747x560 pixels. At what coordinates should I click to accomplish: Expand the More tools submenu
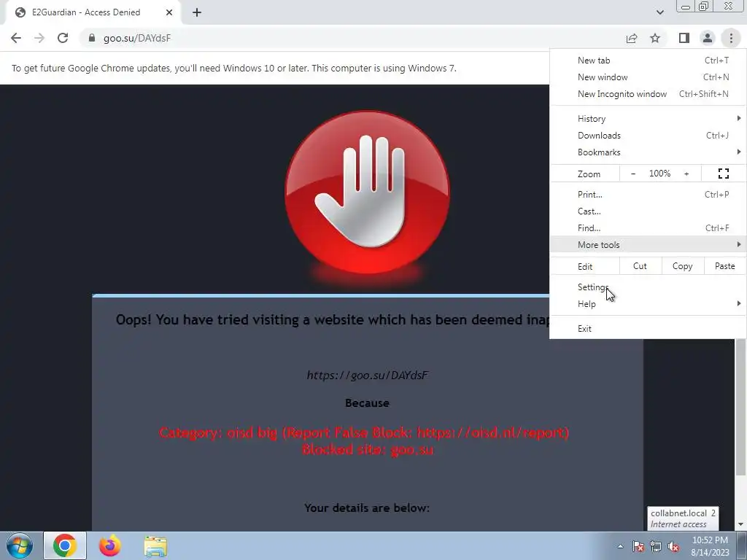click(x=648, y=244)
